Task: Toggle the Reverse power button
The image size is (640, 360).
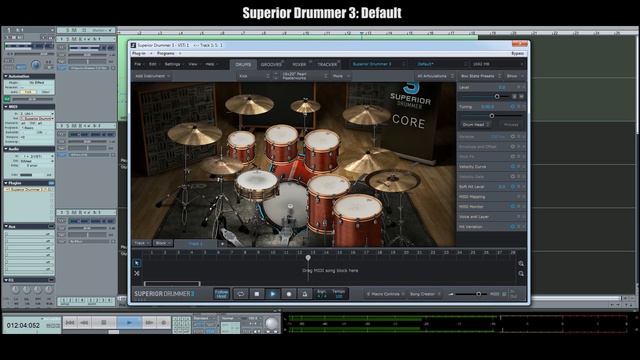Action: [513, 136]
